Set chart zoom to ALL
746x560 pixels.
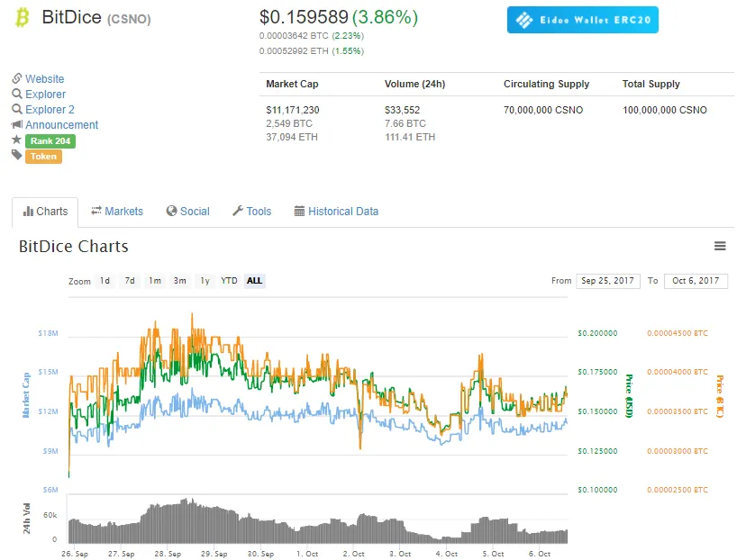[x=255, y=281]
